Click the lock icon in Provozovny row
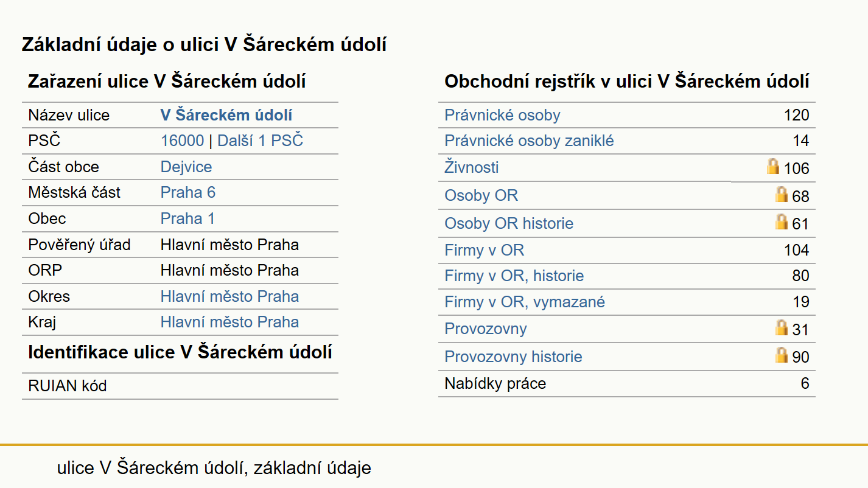Screen dimensions: 868x488 pyautogui.click(x=782, y=327)
